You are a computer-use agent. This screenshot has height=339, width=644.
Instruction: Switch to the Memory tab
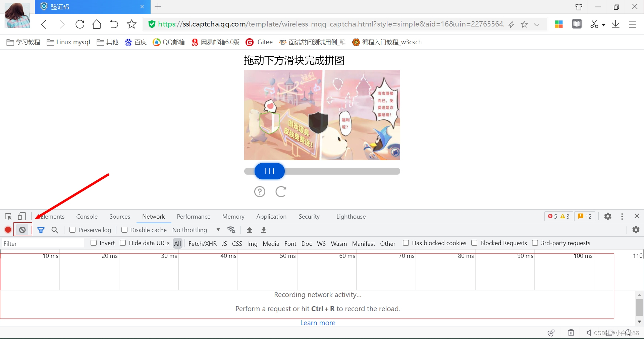pos(233,217)
